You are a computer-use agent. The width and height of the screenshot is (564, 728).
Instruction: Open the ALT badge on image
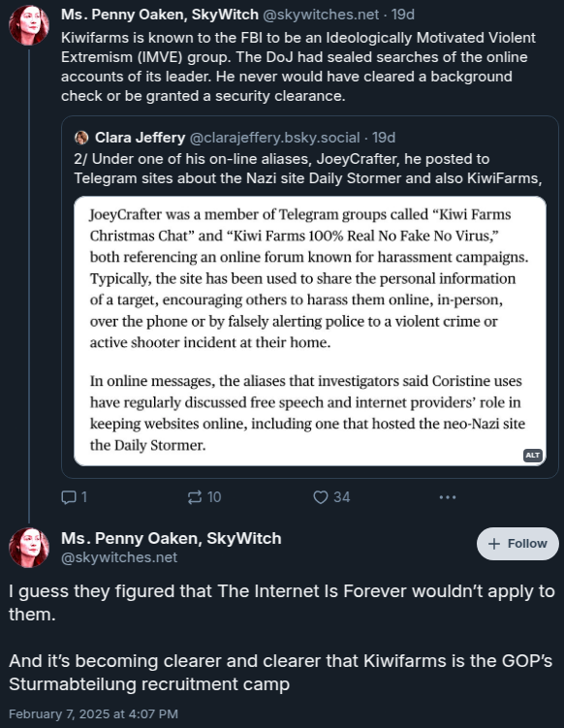[533, 455]
